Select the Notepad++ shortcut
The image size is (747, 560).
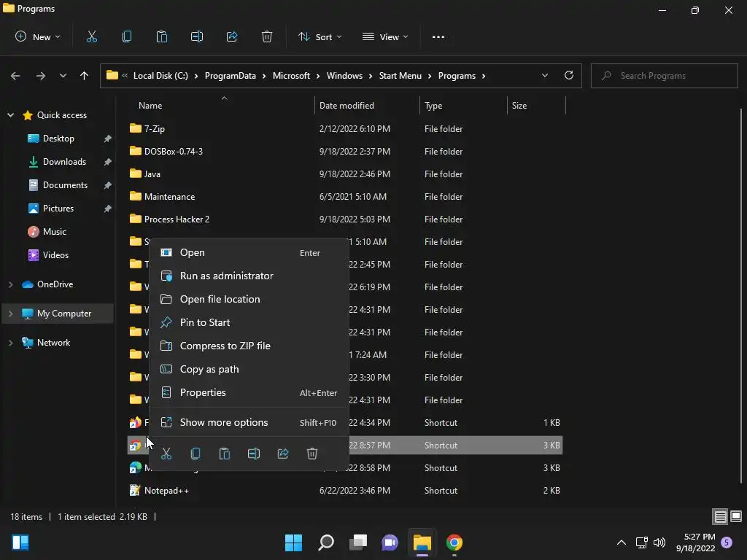[166, 491]
